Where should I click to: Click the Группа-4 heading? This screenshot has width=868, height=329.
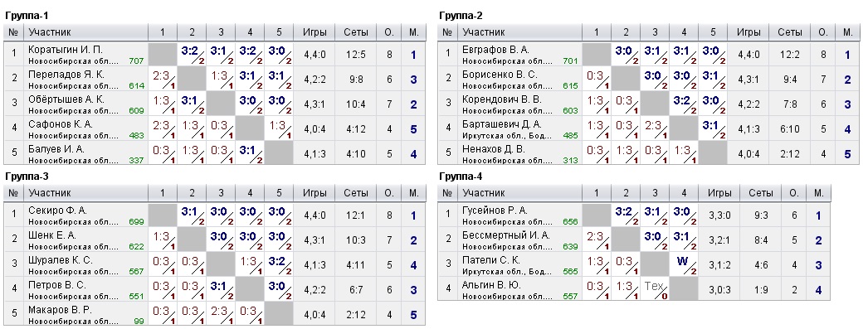tap(457, 177)
